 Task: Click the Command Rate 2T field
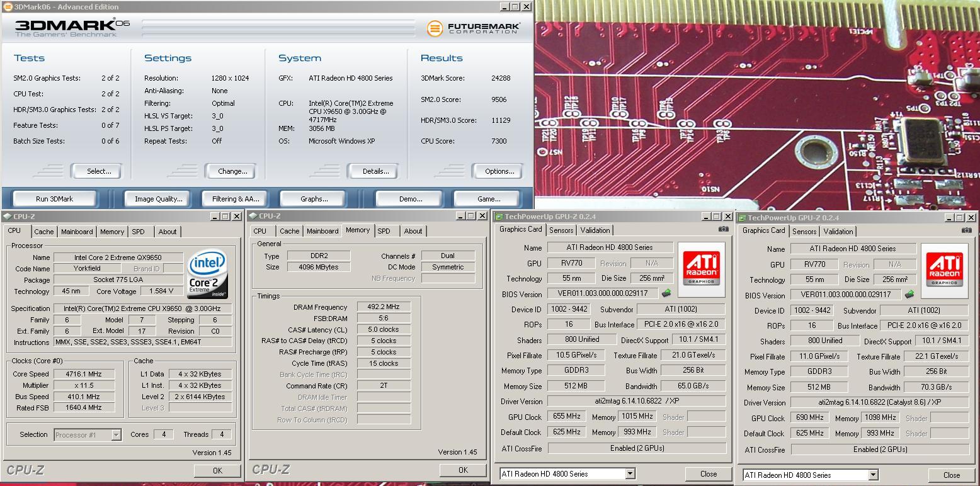(384, 386)
